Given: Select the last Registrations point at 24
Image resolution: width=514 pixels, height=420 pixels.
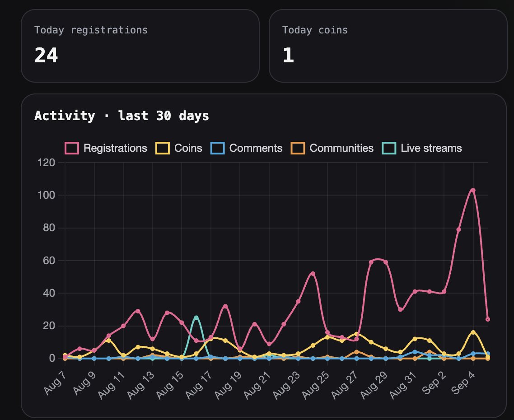Looking at the screenshot, I should [x=488, y=319].
